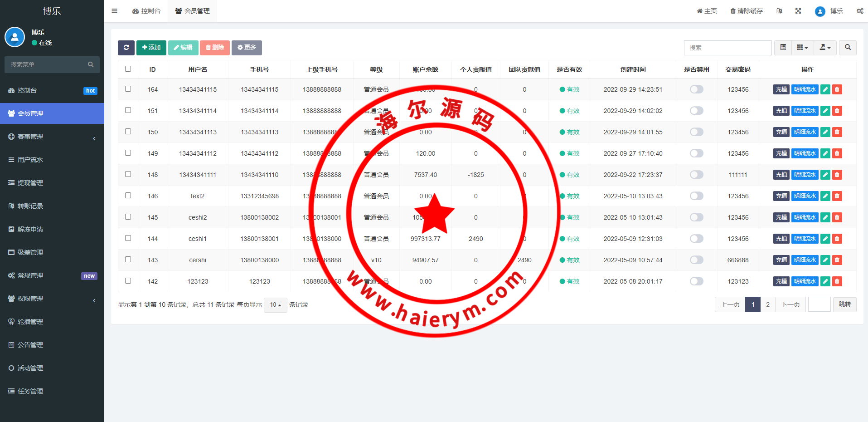
Task: Click green edit icon for ID 144
Action: 825,239
